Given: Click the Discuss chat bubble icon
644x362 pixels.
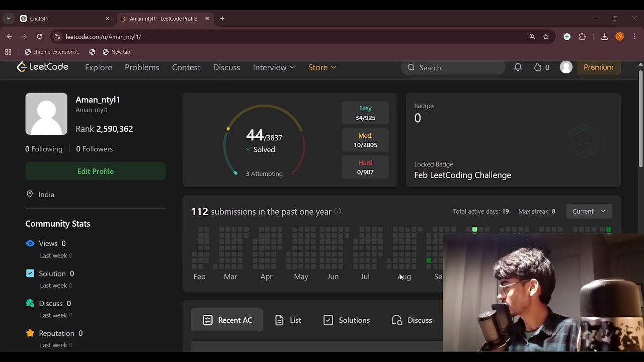Looking at the screenshot, I should [x=30, y=303].
